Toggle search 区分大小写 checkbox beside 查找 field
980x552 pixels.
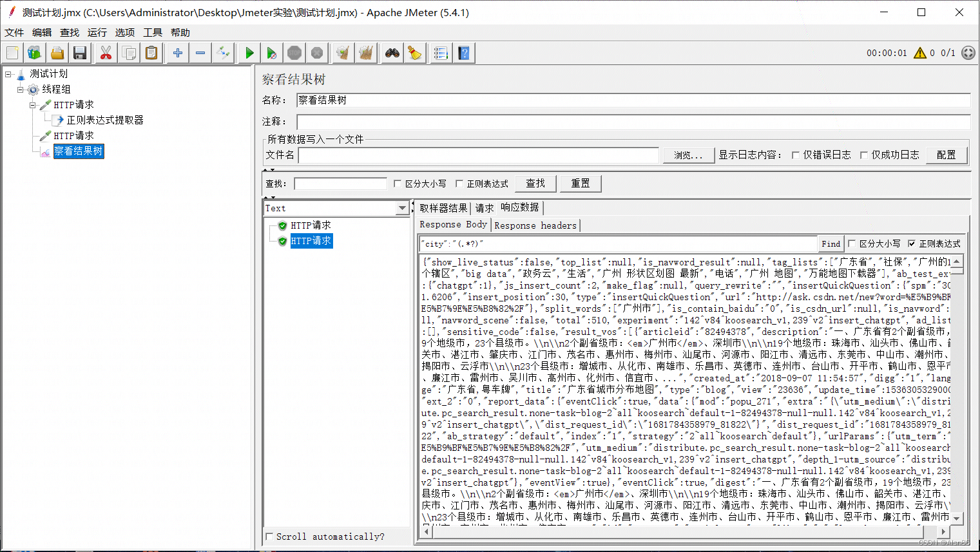pos(398,184)
